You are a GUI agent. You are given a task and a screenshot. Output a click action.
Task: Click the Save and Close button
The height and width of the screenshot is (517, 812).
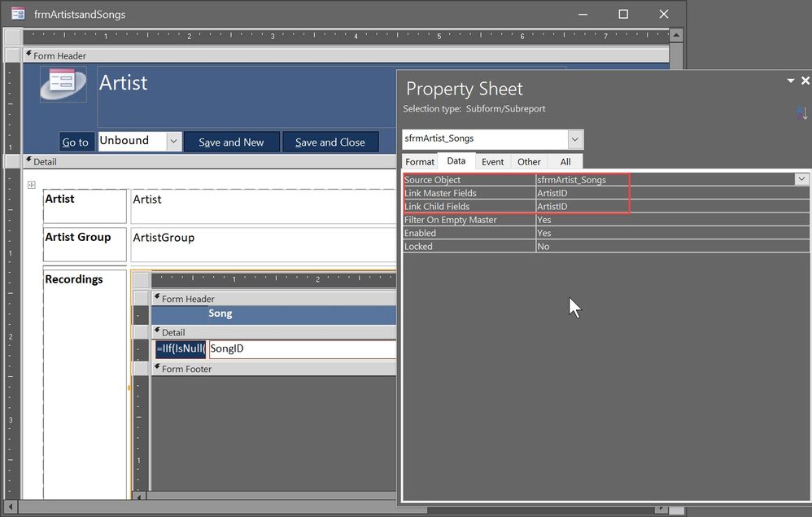coord(330,142)
